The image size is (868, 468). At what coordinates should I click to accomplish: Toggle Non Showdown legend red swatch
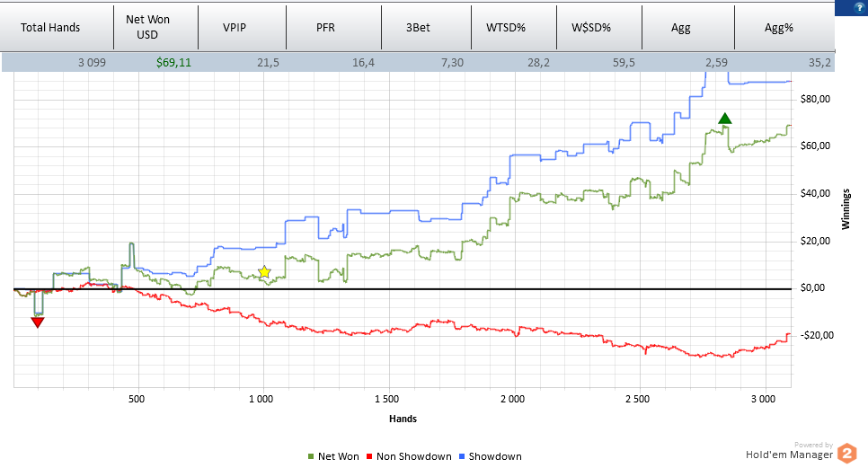point(369,456)
